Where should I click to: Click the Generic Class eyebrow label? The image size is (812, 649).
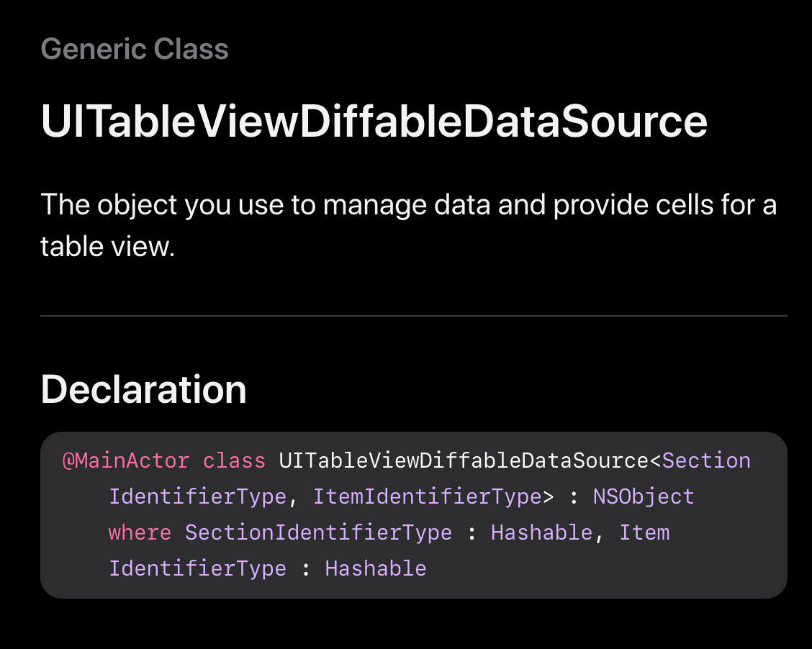pos(135,49)
